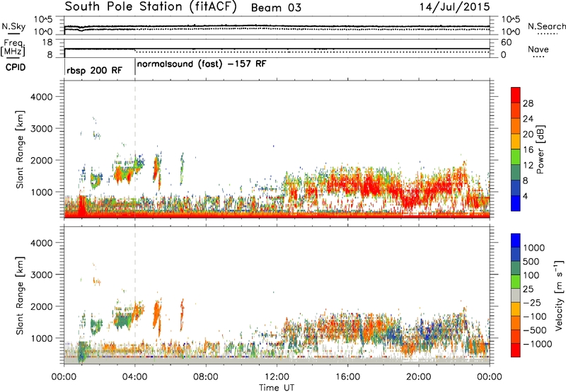Select the "N.Sky" legend label

click(13, 26)
